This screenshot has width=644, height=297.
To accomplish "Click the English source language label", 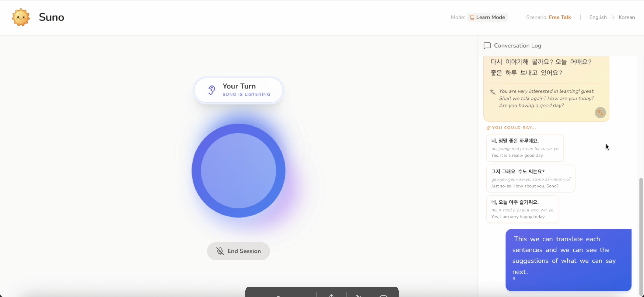I will tap(598, 17).
